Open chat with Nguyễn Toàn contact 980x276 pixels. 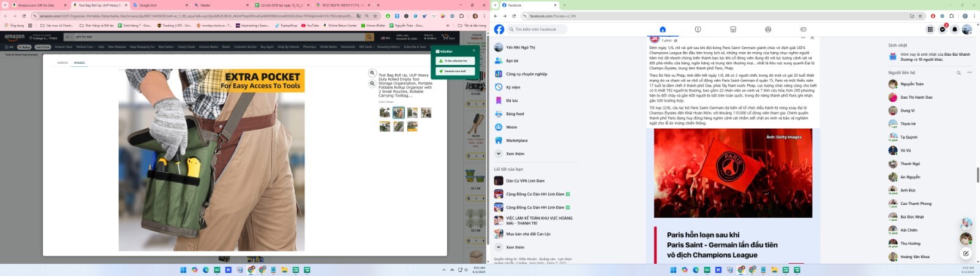pos(930,84)
